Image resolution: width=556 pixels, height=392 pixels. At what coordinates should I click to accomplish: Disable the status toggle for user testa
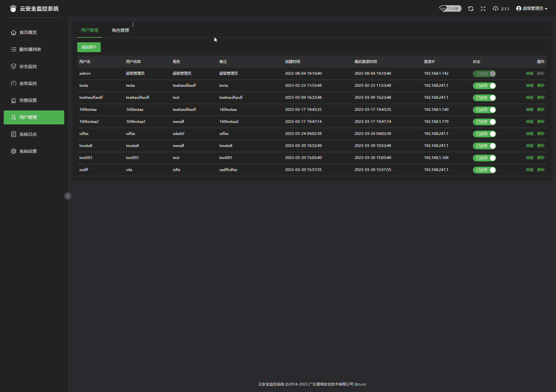(x=484, y=86)
